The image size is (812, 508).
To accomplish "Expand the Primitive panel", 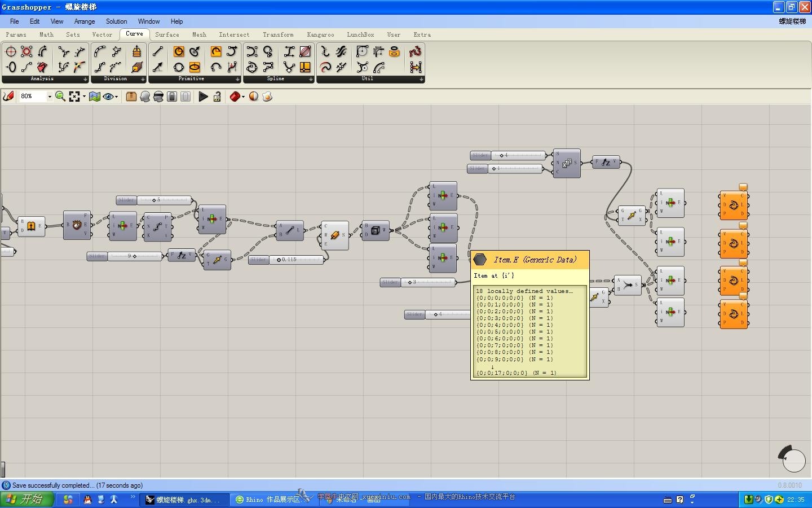I will pyautogui.click(x=237, y=79).
